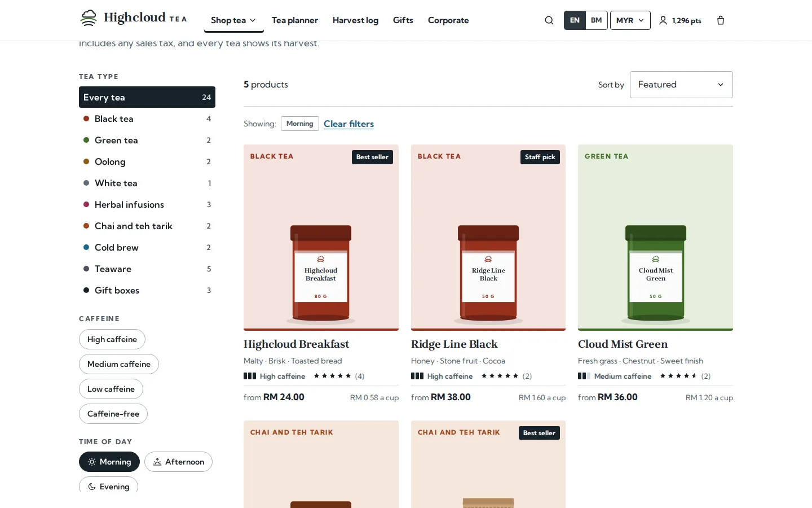Deselect the Morning time-of-day chip

[x=109, y=462]
